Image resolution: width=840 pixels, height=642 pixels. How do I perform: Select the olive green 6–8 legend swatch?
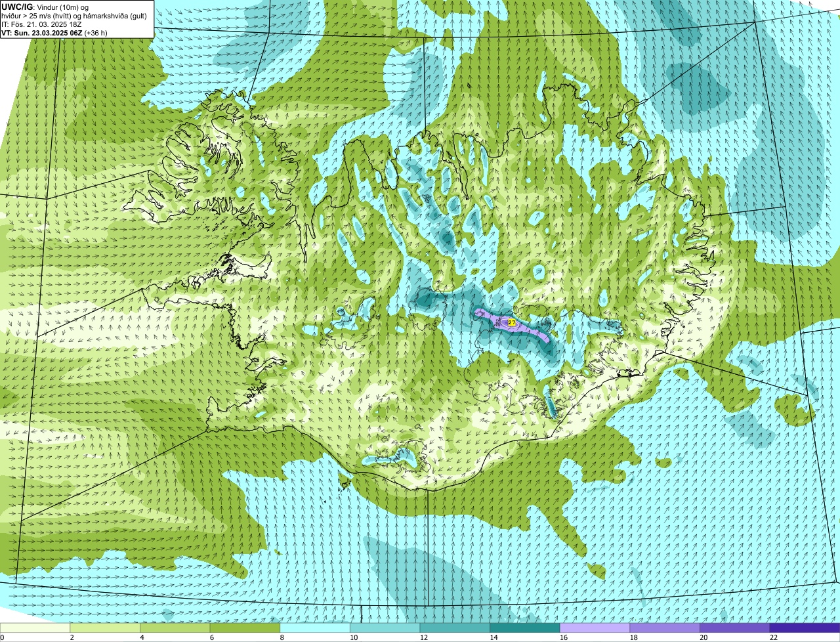[x=245, y=628]
